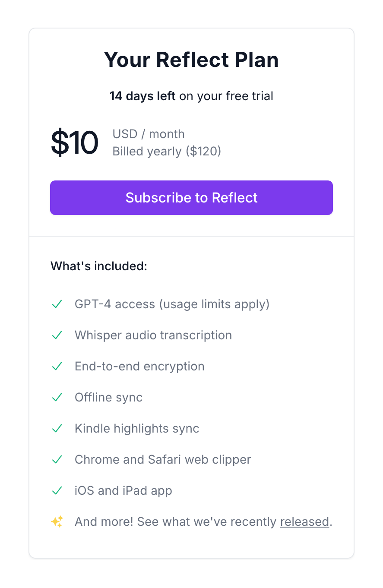Screen dimensions: 383x588
Task: Select the USD / month label
Action: point(148,134)
